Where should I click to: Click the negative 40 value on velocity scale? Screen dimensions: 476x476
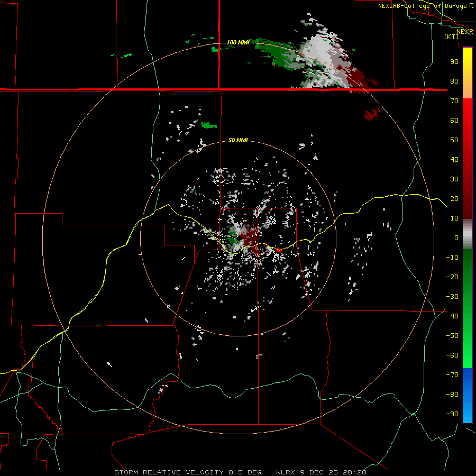pos(452,316)
